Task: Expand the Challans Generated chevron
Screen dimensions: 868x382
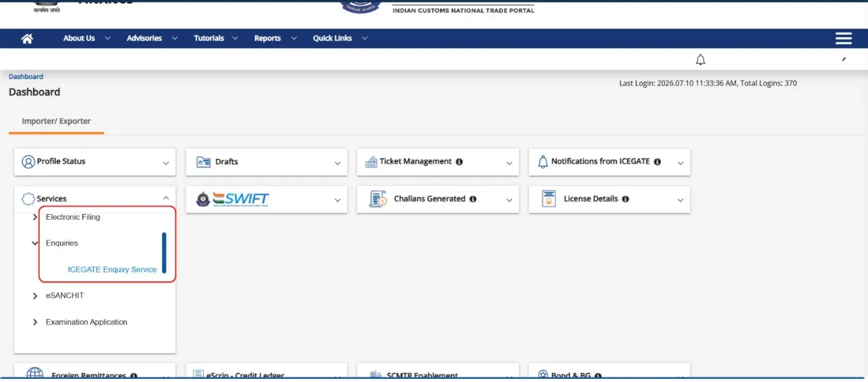Action: coord(509,201)
